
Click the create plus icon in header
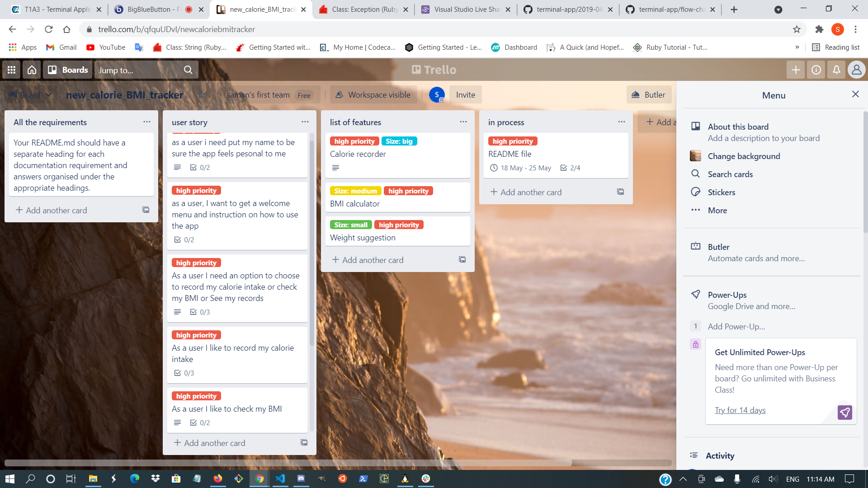(796, 70)
